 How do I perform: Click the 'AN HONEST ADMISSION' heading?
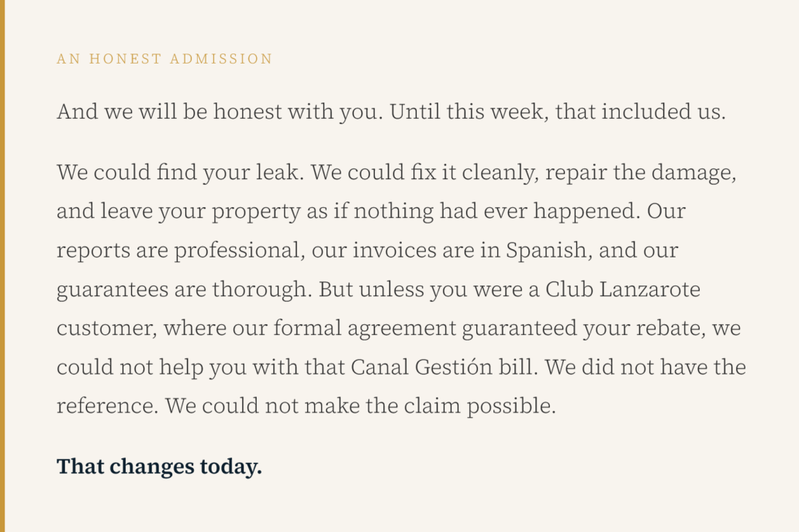point(164,59)
